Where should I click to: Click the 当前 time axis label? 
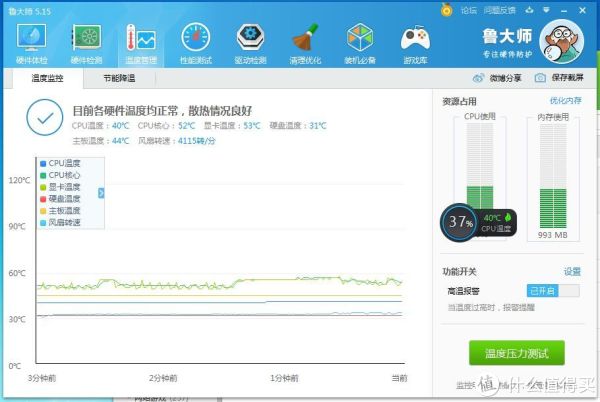(399, 378)
